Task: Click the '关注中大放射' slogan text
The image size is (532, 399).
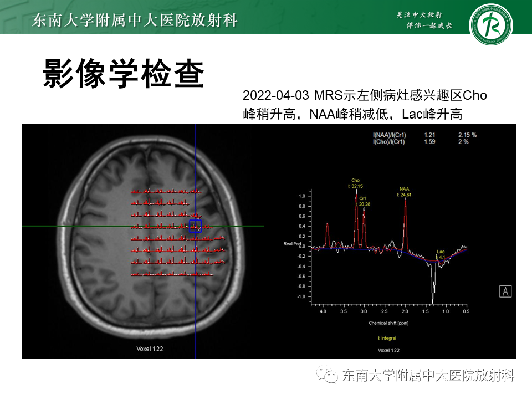Action: click(420, 15)
